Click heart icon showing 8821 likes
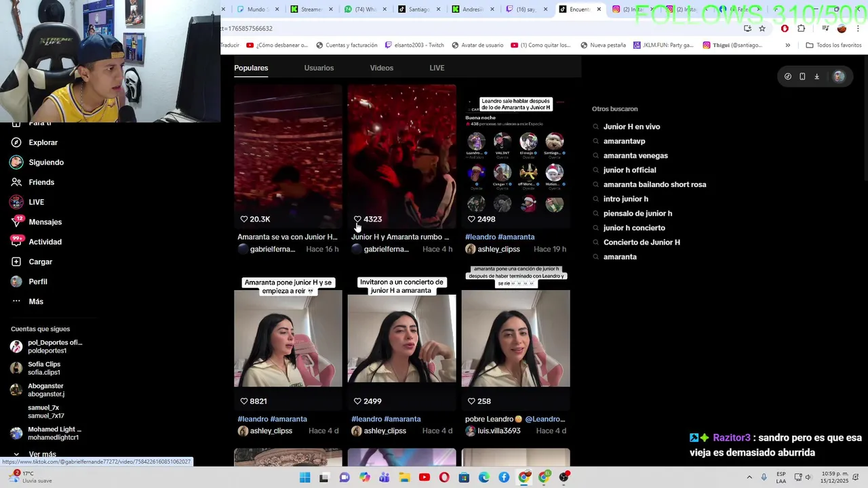 pyautogui.click(x=244, y=401)
